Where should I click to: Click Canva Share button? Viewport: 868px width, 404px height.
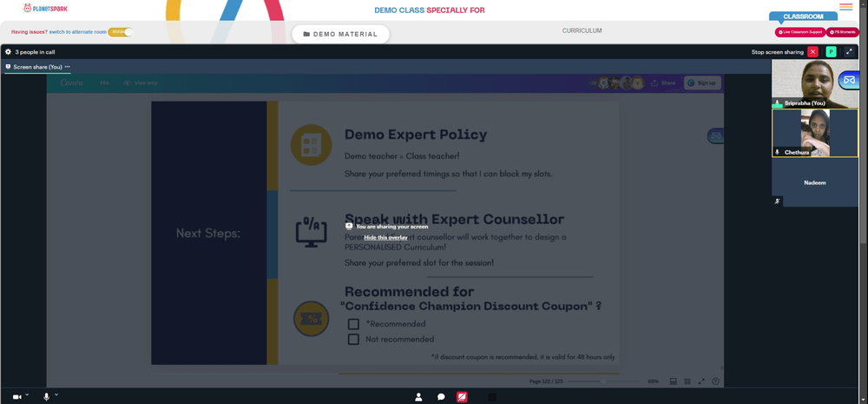click(x=663, y=83)
